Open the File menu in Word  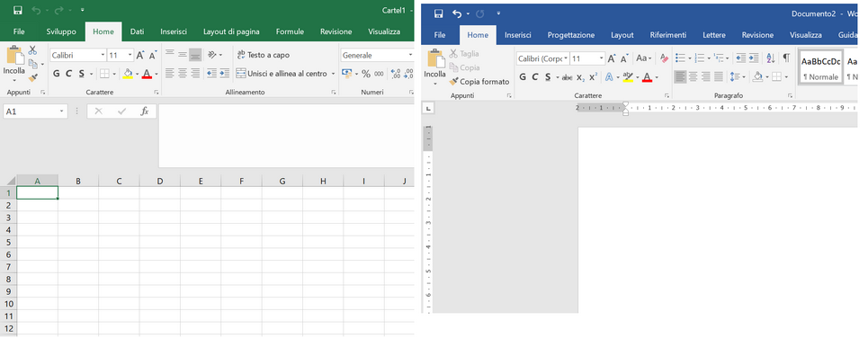tap(440, 35)
